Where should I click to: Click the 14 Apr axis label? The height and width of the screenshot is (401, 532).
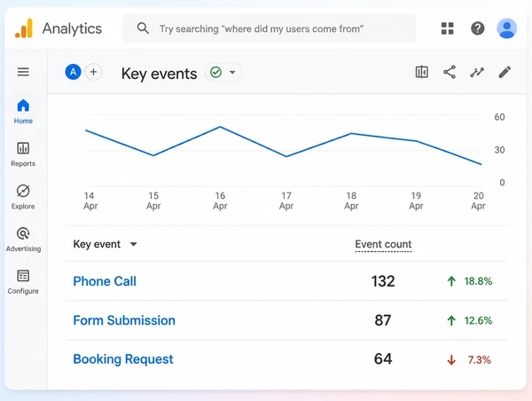90,200
